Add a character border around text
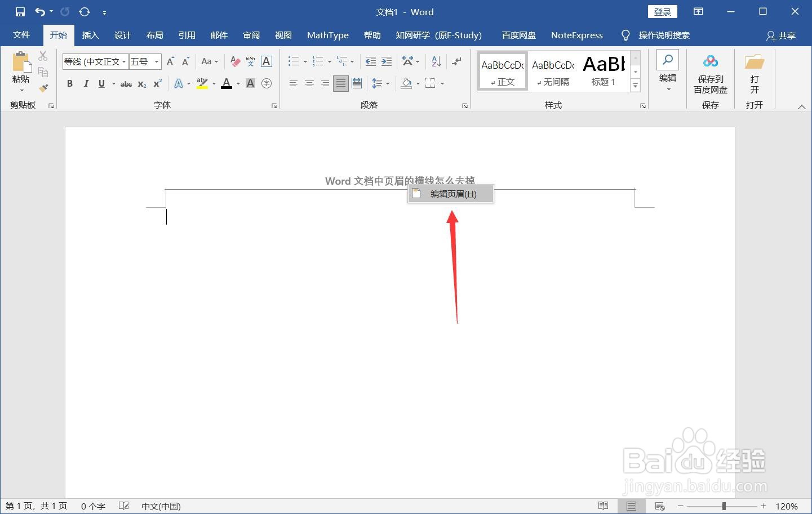This screenshot has width=812, height=514. pyautogui.click(x=267, y=61)
